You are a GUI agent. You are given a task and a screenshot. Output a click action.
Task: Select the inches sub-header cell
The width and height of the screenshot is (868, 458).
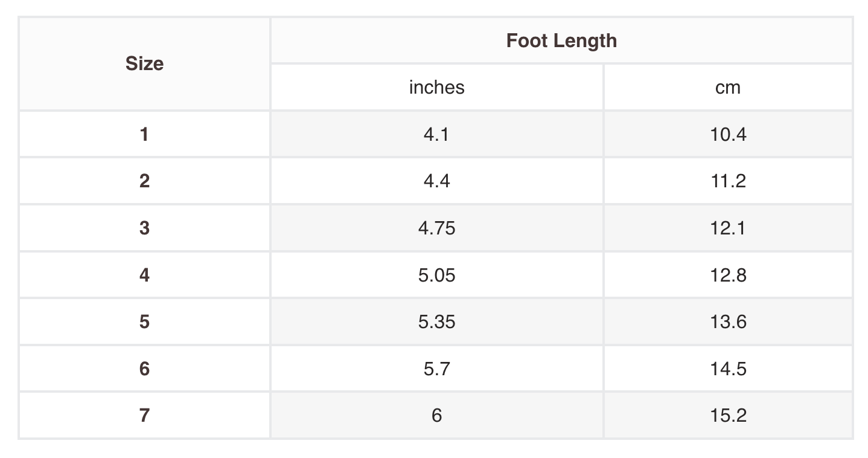point(436,88)
